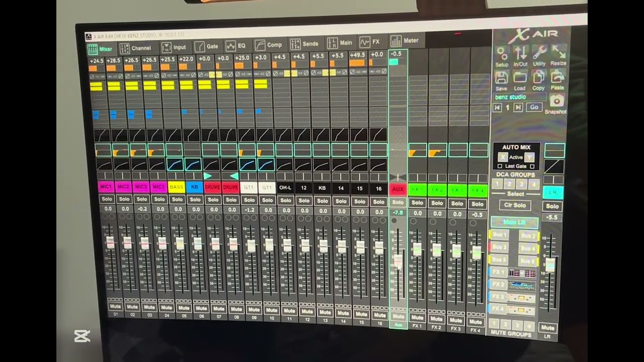644x362 pixels.
Task: Mute channel 12
Action: pos(307,312)
